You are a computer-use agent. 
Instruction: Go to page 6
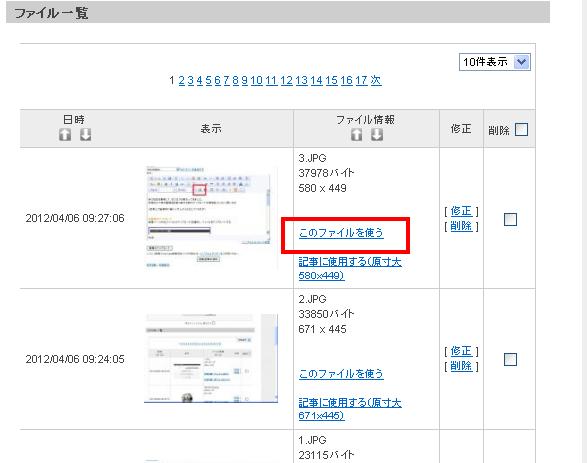tap(218, 80)
